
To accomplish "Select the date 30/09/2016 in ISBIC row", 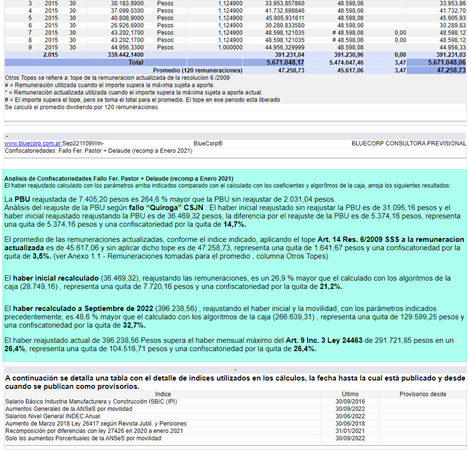I will point(350,401).
